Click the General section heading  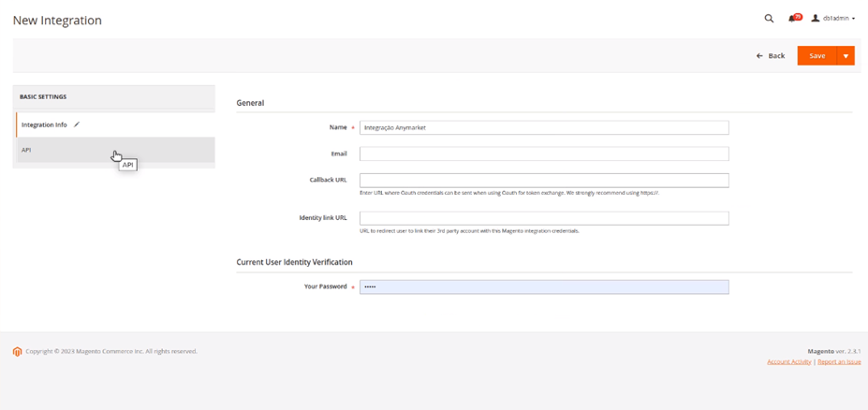pyautogui.click(x=250, y=103)
